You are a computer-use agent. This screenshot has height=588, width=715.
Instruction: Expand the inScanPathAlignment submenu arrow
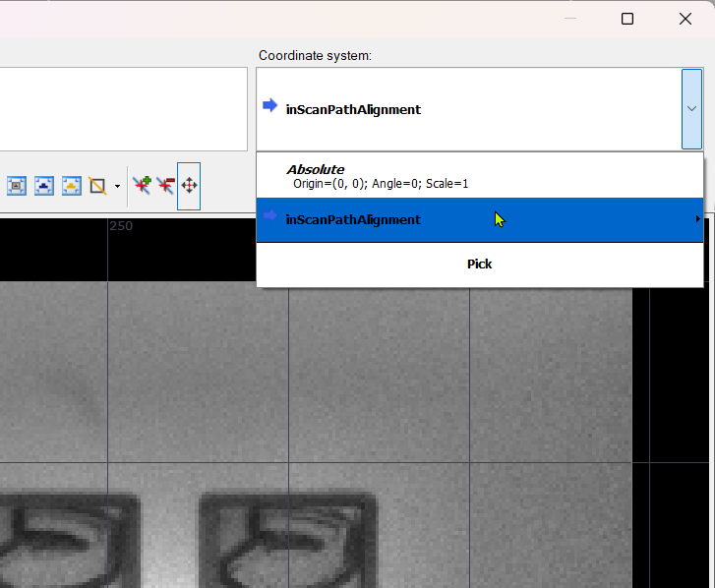point(697,219)
